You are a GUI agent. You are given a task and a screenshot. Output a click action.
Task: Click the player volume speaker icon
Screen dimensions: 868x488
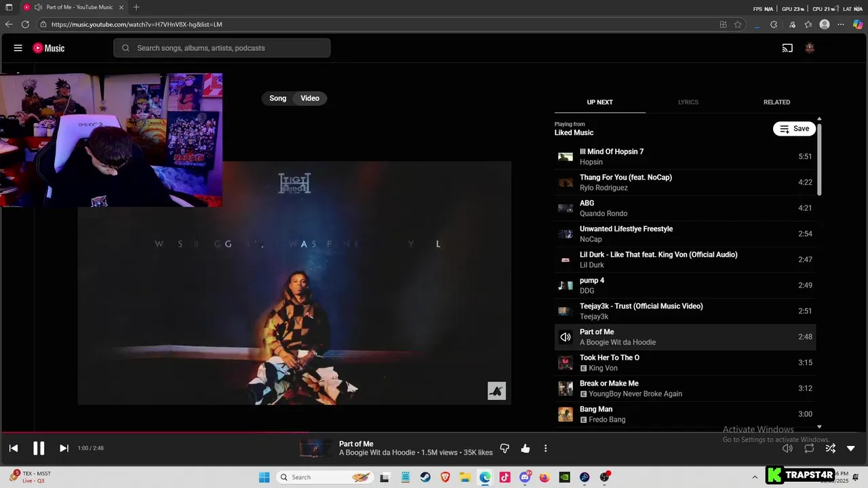tap(787, 448)
